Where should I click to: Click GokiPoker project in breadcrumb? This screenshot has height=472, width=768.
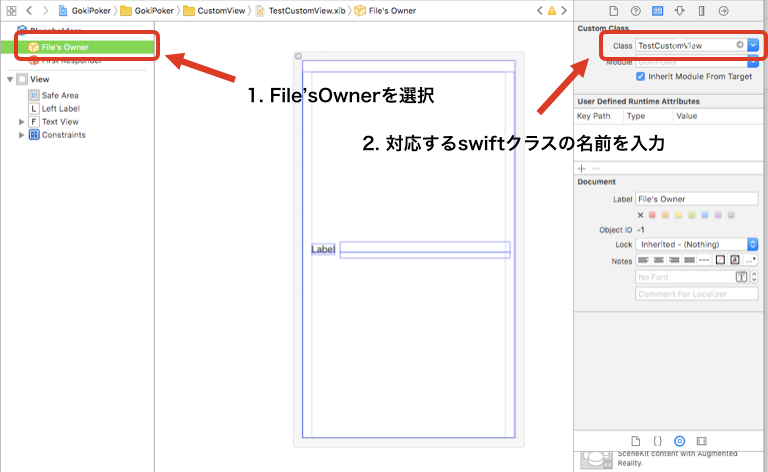[85, 10]
